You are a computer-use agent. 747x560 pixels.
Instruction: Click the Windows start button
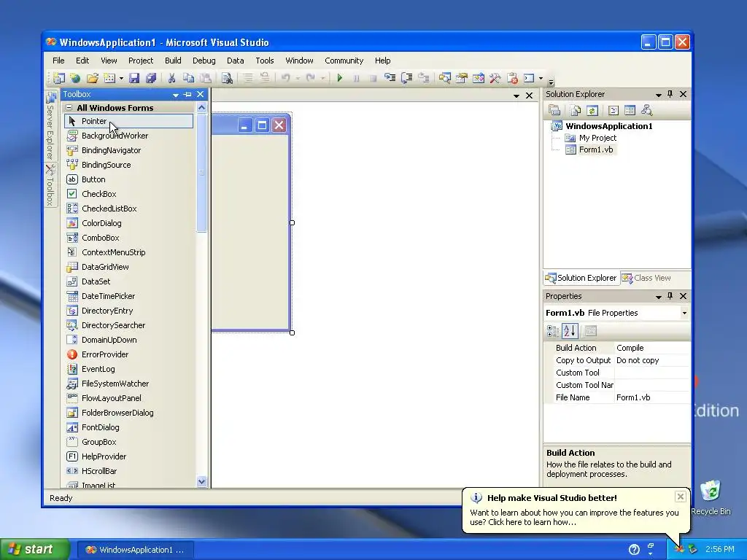point(34,550)
